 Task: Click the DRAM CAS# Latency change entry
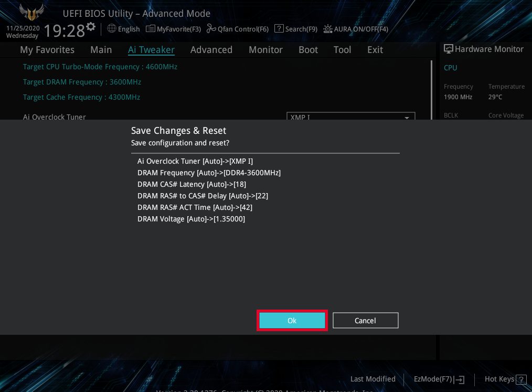click(191, 184)
